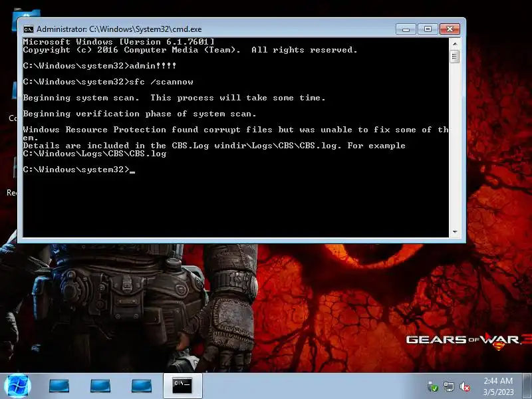Open the blue monitor taskbar icon beside the cmd button

pos(142,386)
